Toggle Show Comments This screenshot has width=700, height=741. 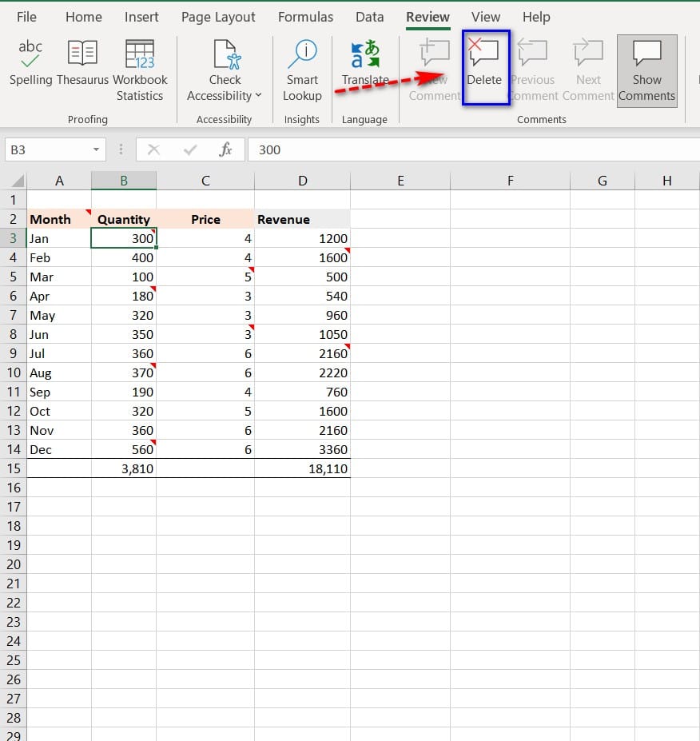tap(646, 71)
